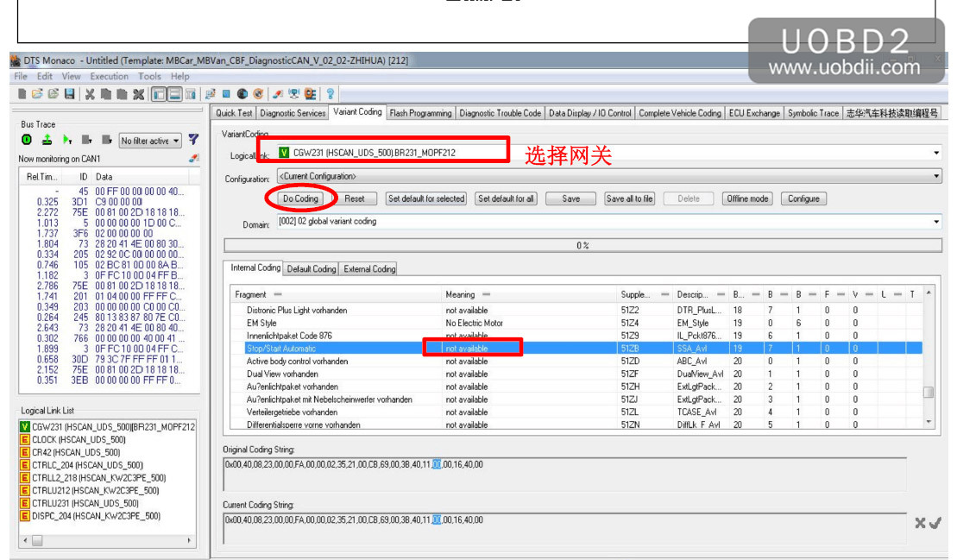This screenshot has width=957, height=560.
Task: Click the checkmark accept icon beside coding string
Action: (935, 523)
